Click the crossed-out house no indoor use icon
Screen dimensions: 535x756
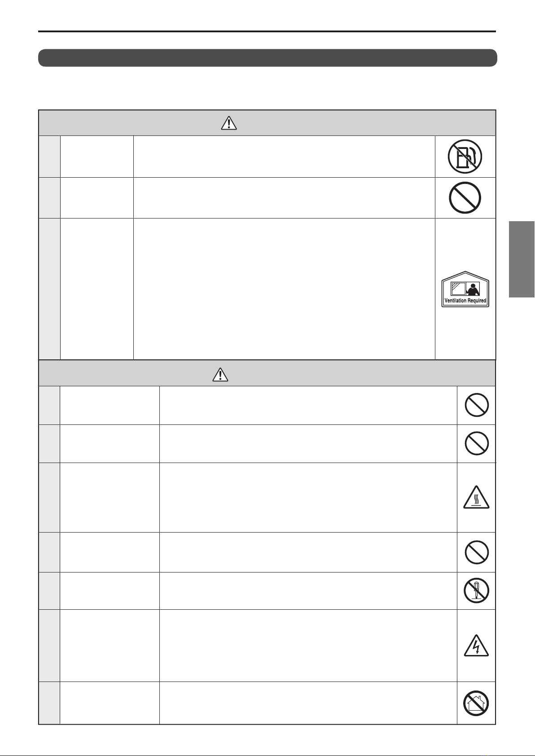(477, 703)
